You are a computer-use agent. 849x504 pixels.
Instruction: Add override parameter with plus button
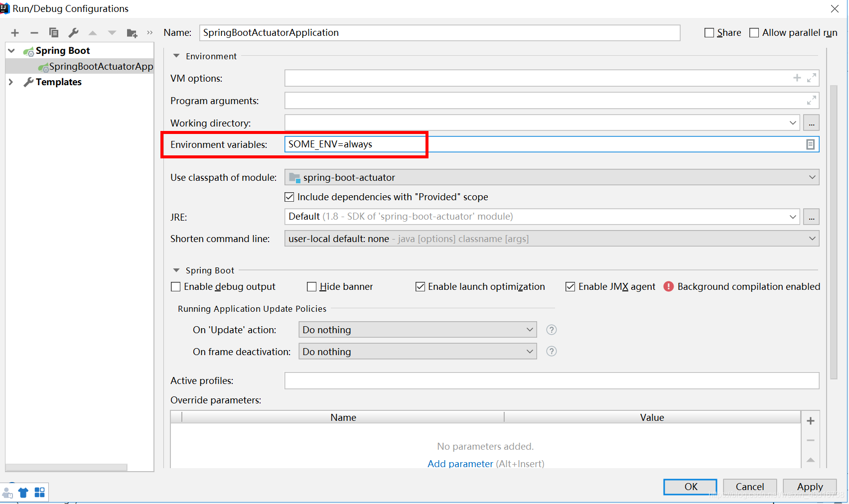[x=811, y=421]
